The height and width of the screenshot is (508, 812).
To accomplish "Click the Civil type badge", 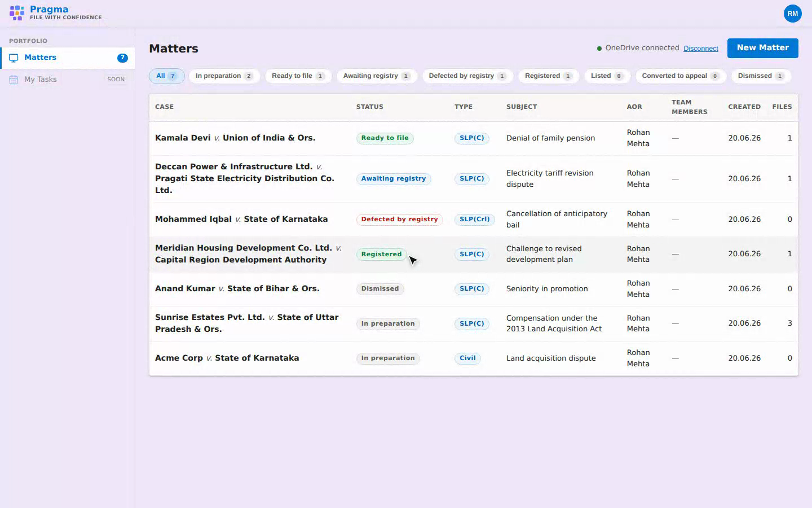I will 467,358.
